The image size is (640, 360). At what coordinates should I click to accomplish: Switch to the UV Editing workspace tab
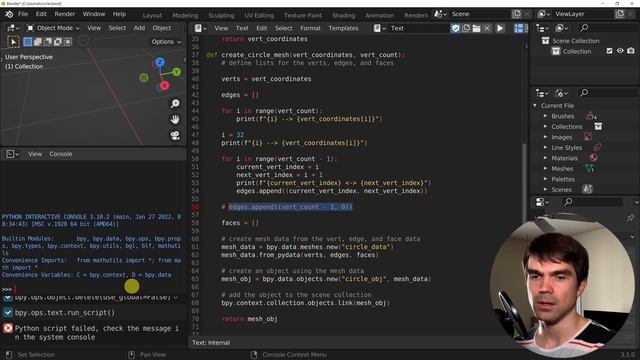[x=259, y=15]
